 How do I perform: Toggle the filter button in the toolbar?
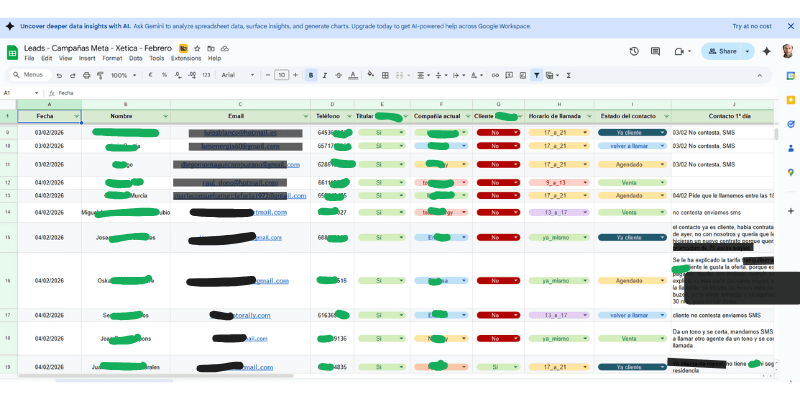pos(536,76)
